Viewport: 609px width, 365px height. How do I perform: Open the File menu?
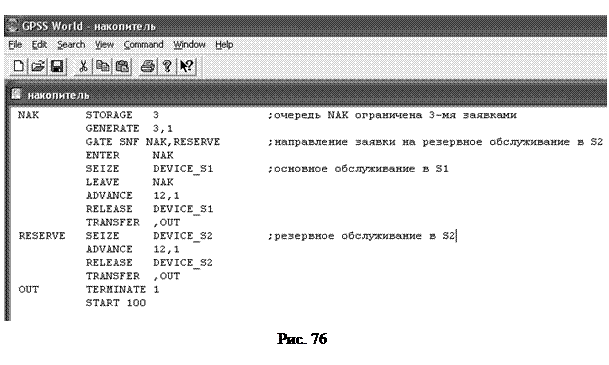tap(15, 45)
